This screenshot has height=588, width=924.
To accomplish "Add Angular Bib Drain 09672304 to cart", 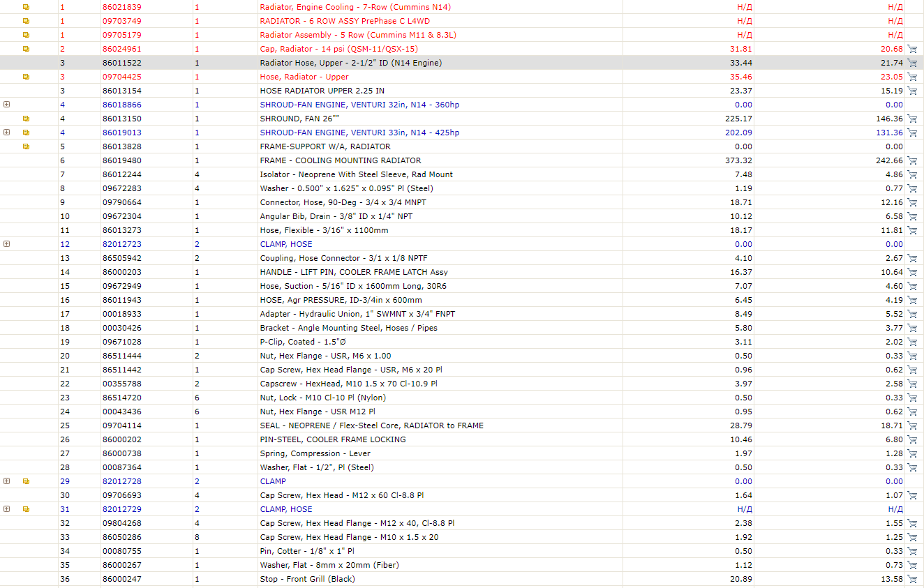I will [912, 216].
